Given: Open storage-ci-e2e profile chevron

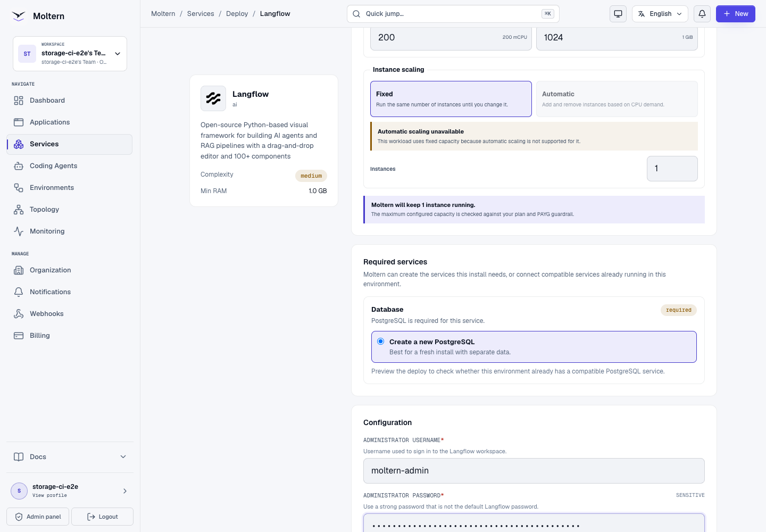Looking at the screenshot, I should tap(125, 491).
